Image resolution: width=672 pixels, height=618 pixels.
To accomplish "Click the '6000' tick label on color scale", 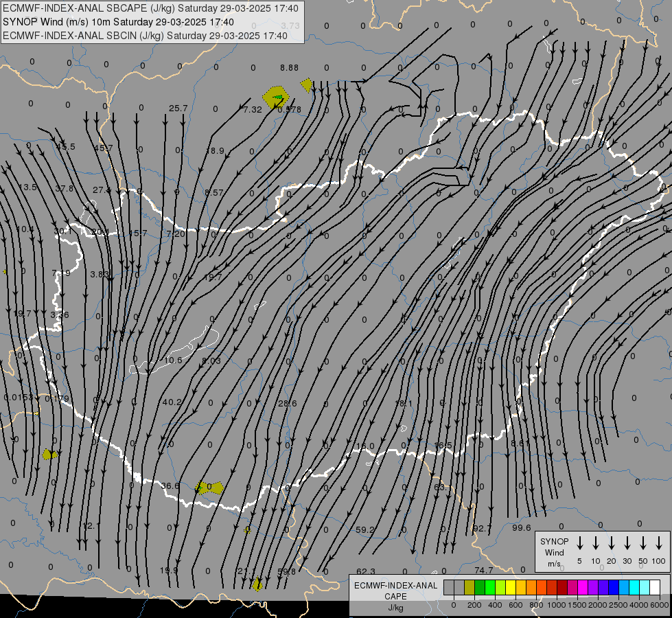I will tap(659, 605).
